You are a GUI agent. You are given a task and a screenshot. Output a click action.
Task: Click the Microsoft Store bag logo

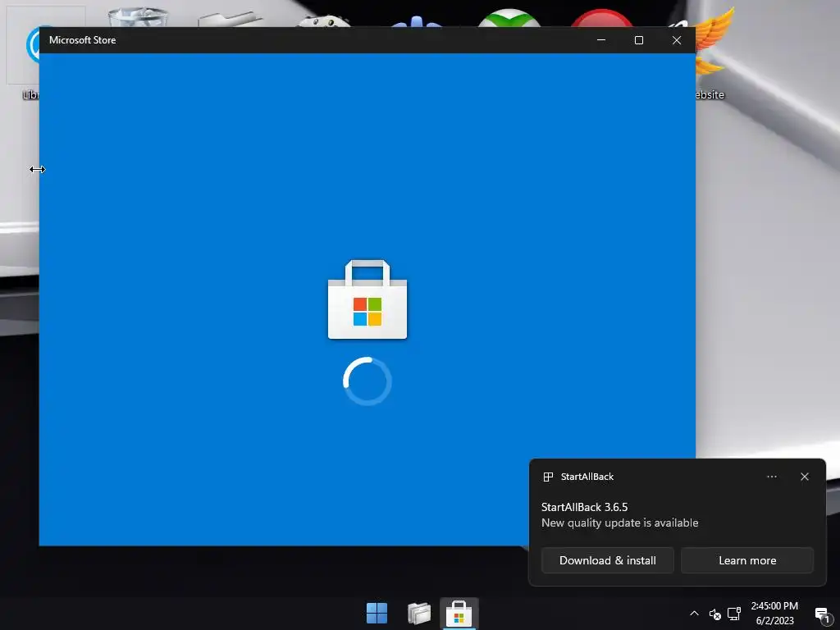[x=367, y=299]
